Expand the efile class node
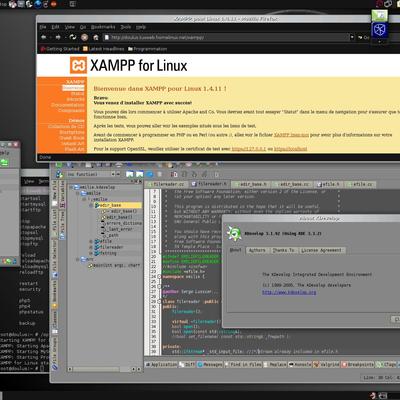Viewport: 400px width, 400px height. tap(91, 241)
